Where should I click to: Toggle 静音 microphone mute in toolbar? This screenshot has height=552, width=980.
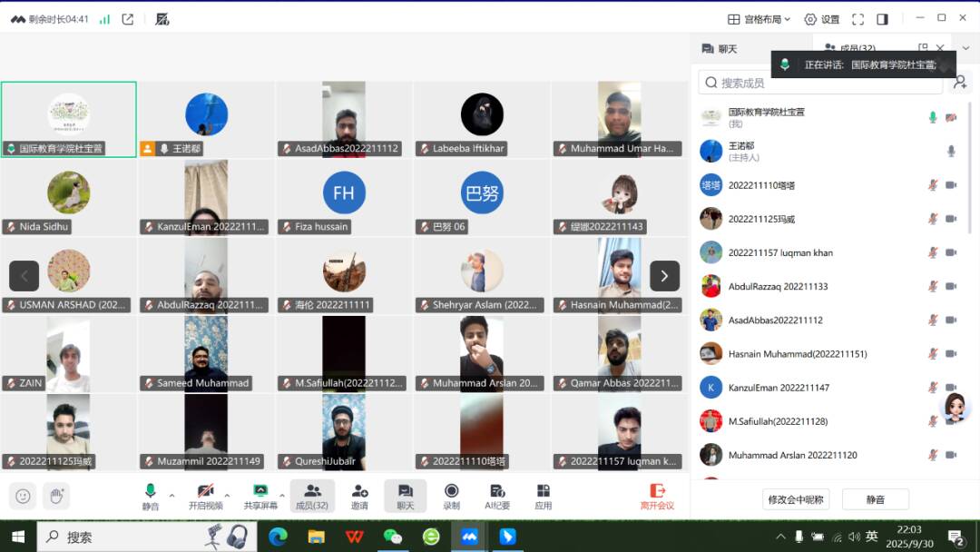[150, 496]
